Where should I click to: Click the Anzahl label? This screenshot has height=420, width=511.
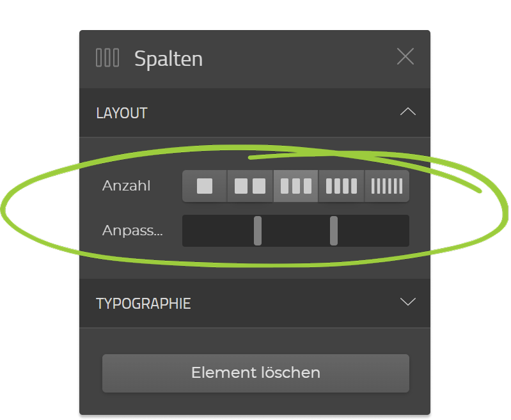(127, 186)
